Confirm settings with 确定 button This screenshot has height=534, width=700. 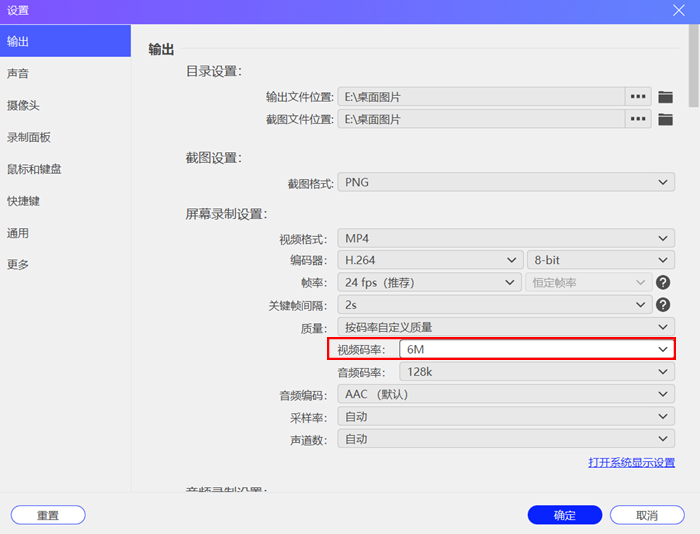(x=565, y=515)
